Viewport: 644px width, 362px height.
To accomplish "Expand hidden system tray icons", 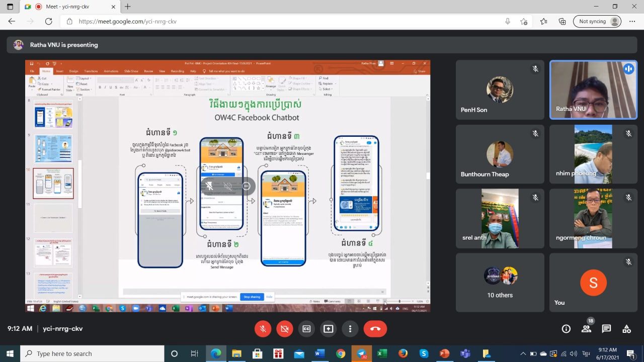I will click(x=523, y=353).
